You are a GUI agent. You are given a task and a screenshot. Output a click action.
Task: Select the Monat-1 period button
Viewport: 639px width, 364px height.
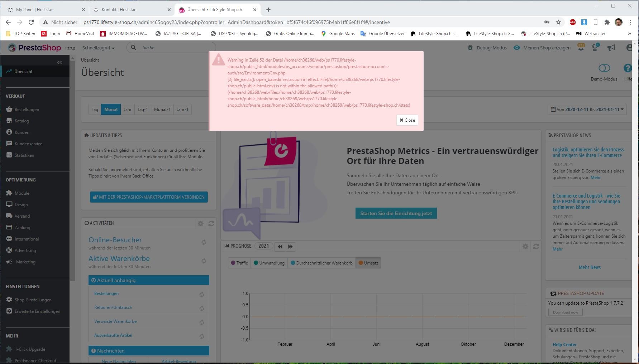coord(162,110)
